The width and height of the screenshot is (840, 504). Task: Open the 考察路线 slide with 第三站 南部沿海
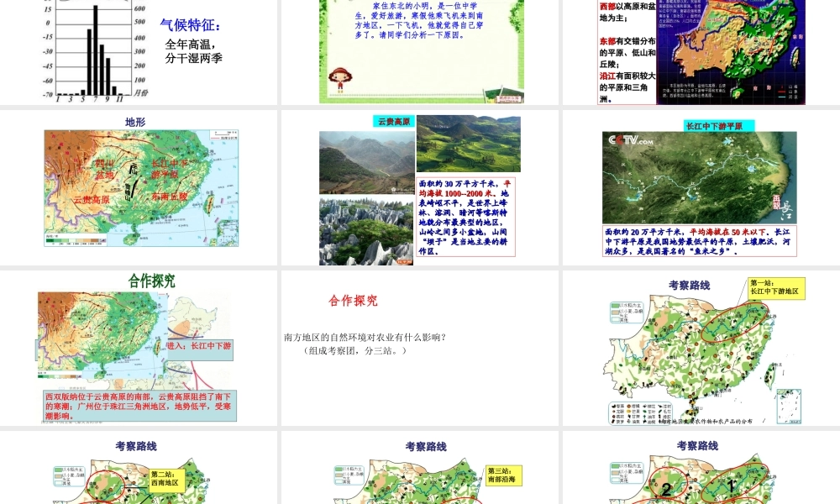point(419,468)
